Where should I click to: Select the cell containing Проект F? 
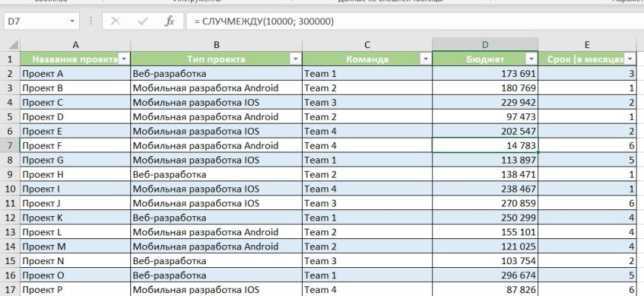pyautogui.click(x=74, y=146)
